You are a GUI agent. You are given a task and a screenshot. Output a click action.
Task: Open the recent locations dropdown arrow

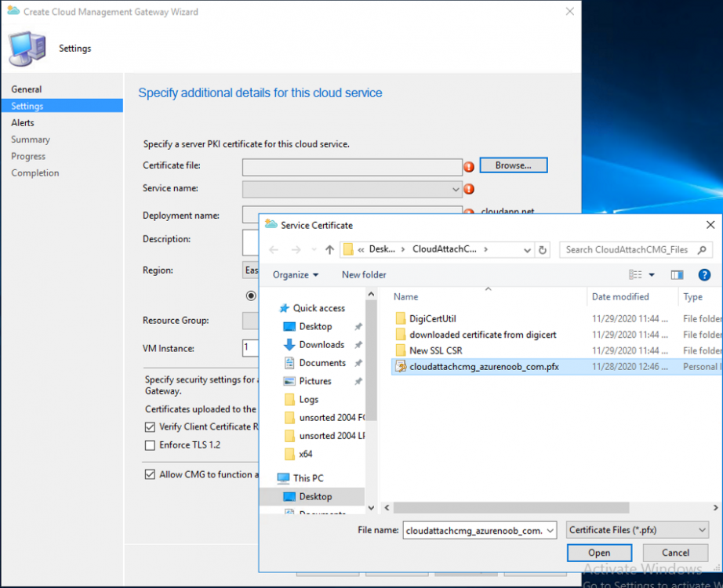pyautogui.click(x=314, y=249)
